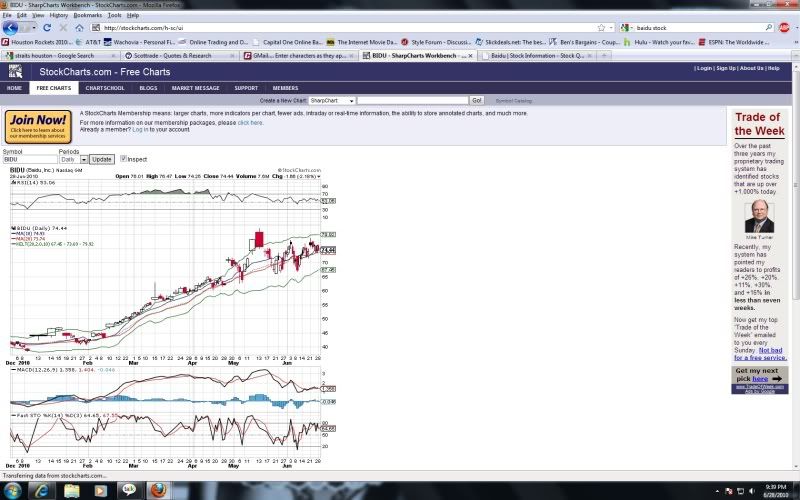Launch Internet Explorer from taskbar
The width and height of the screenshot is (800, 500).
(42, 491)
